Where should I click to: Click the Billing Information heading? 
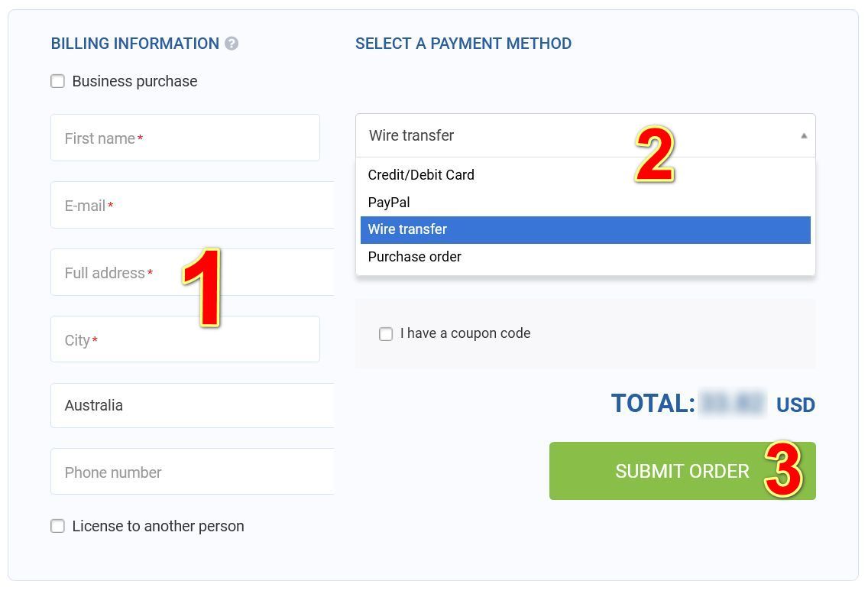135,44
